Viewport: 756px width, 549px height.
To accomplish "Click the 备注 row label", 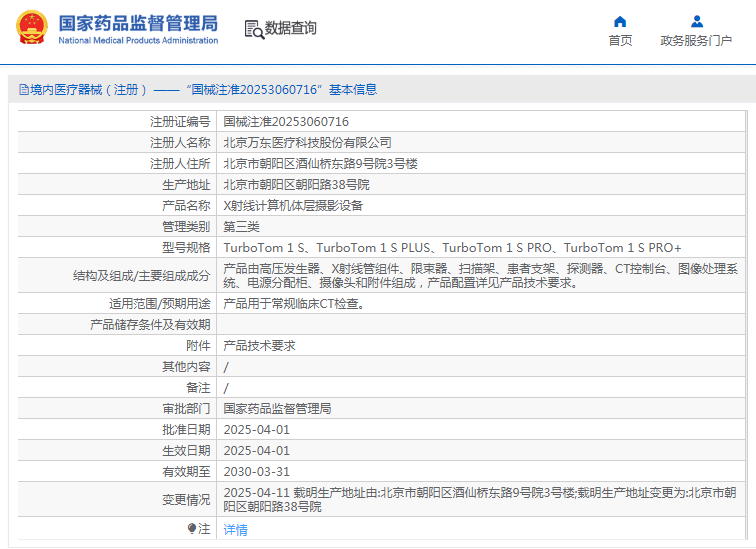I will [198, 388].
